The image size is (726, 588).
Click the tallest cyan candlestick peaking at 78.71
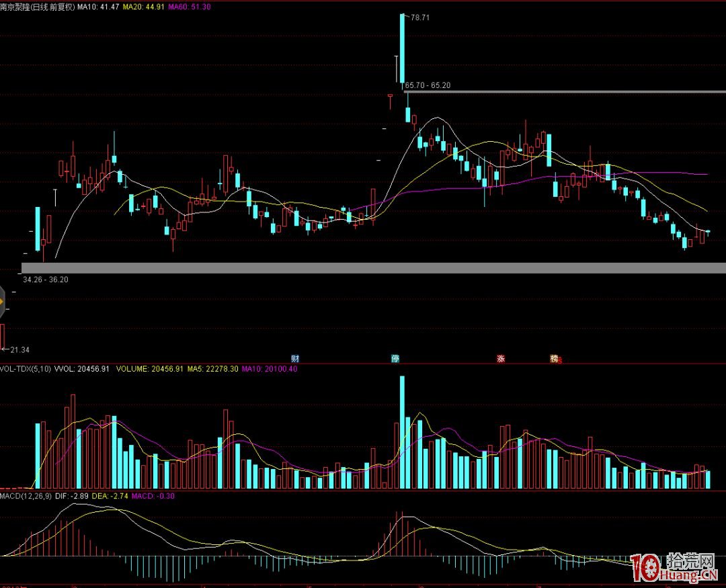(x=403, y=48)
